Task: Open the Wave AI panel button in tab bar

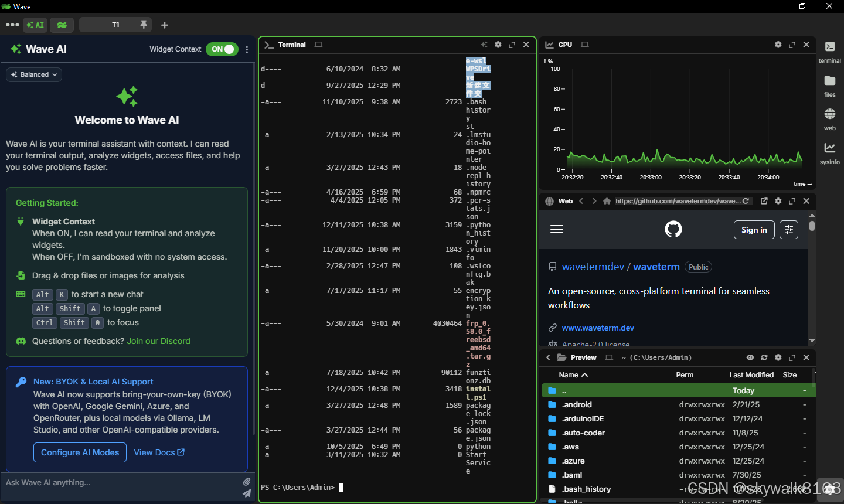Action: click(35, 25)
